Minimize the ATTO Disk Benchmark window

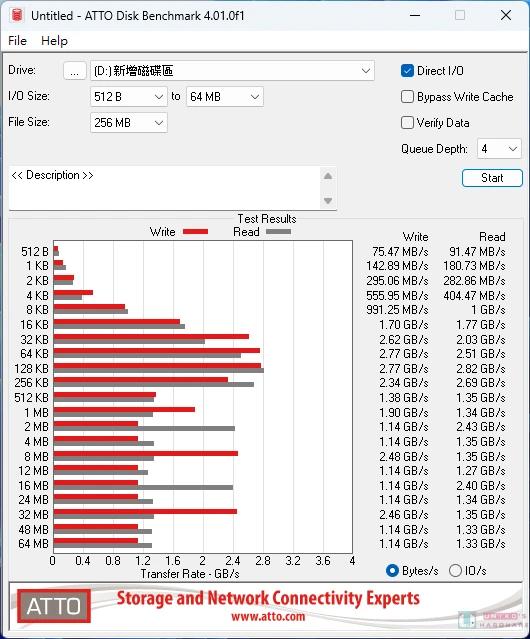coord(415,15)
